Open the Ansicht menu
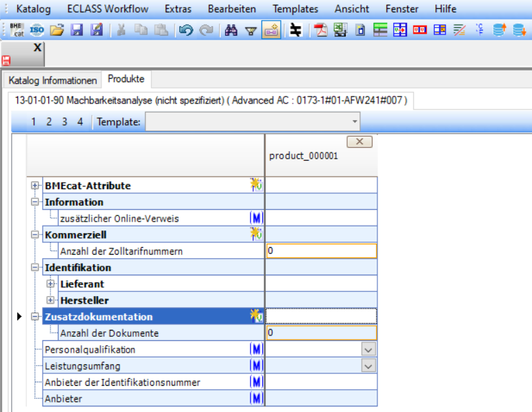The width and height of the screenshot is (532, 412). tap(351, 9)
